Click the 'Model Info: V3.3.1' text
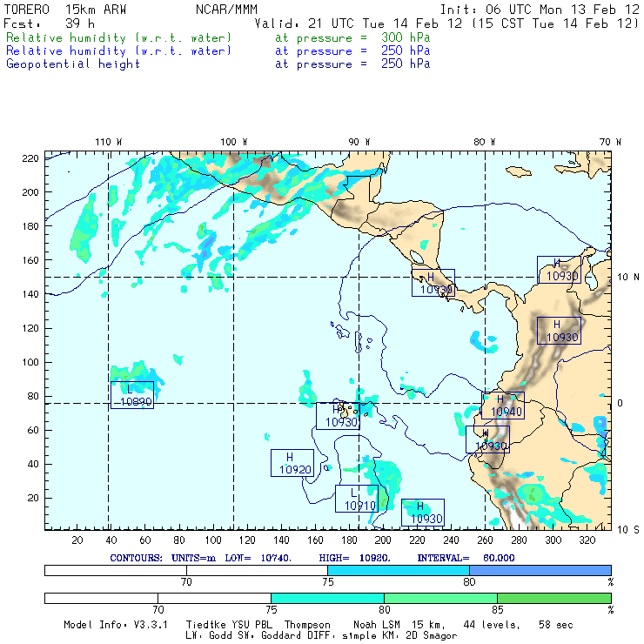The image size is (644, 644). pyautogui.click(x=116, y=625)
